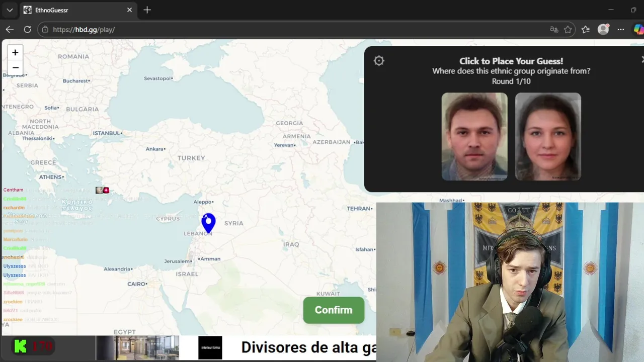Open the page translate icon
Screen dimensions: 644x362
click(x=554, y=30)
